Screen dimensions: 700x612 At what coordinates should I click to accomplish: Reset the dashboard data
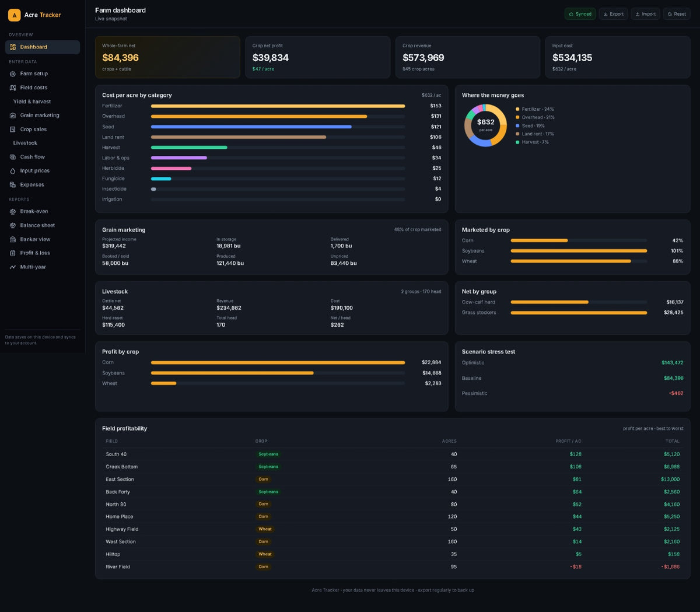[x=677, y=14]
